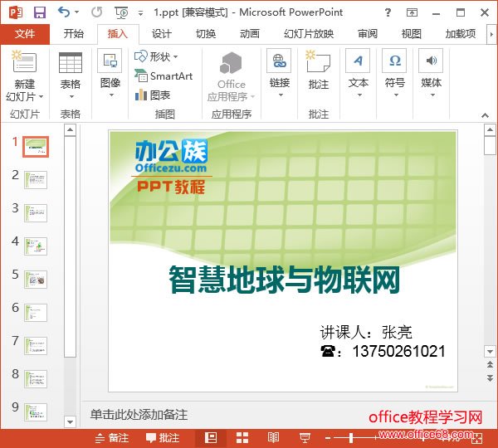This screenshot has height=448, width=498.
Task: Save the presentation with the floppy icon
Action: coord(40,12)
